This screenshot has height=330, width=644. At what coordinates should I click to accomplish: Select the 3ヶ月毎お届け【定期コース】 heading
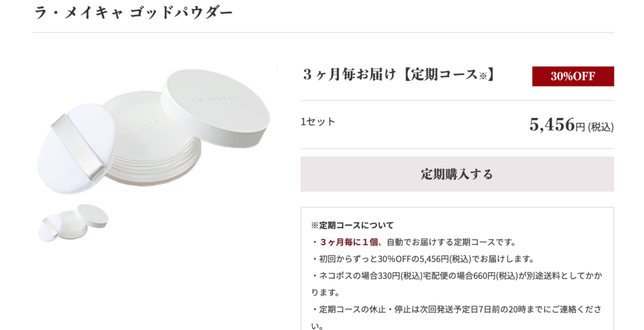point(399,75)
